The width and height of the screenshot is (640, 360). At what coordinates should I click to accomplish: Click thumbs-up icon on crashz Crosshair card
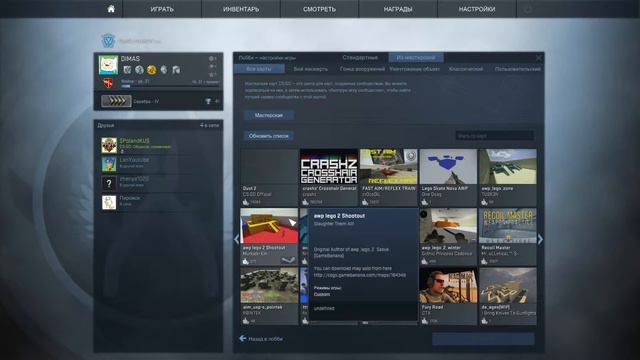[305, 202]
